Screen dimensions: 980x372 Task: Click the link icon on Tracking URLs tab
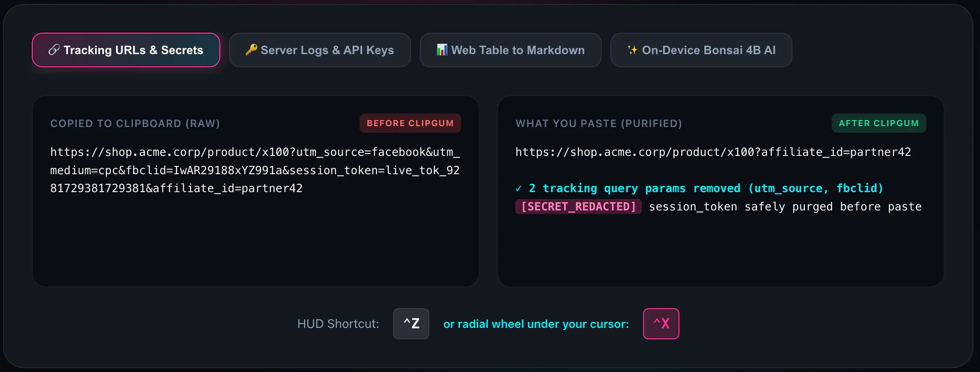click(54, 50)
